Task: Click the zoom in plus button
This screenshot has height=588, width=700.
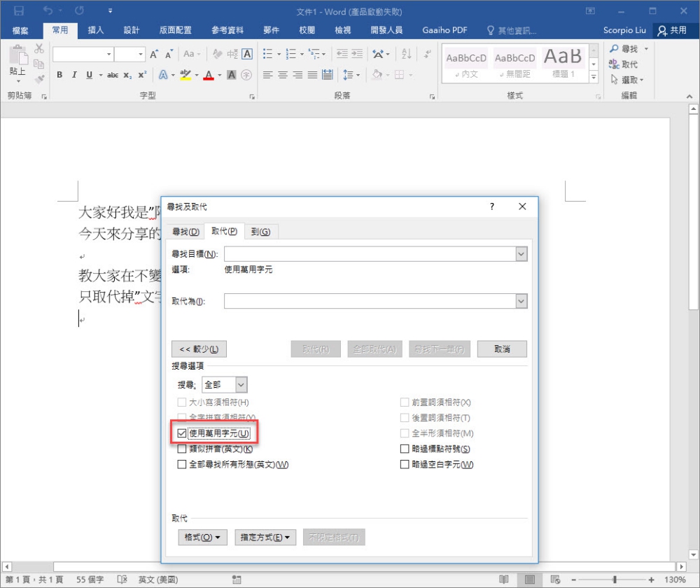Action: pos(651,580)
